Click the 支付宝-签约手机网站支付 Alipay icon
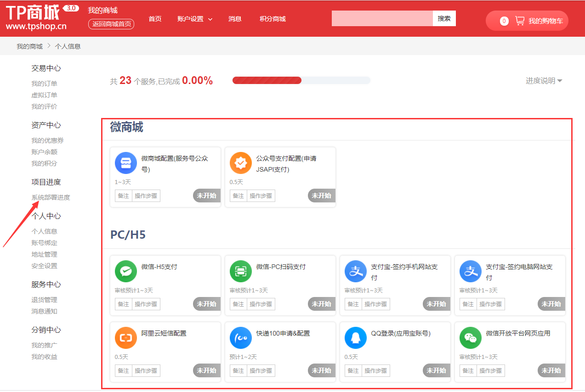 356,271
